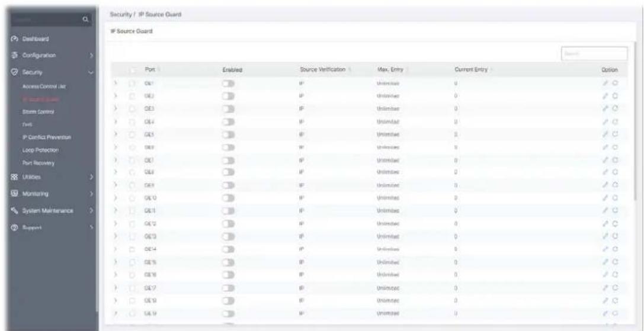644x331 pixels.
Task: Click the reset icon for GE18
Action: click(x=615, y=300)
